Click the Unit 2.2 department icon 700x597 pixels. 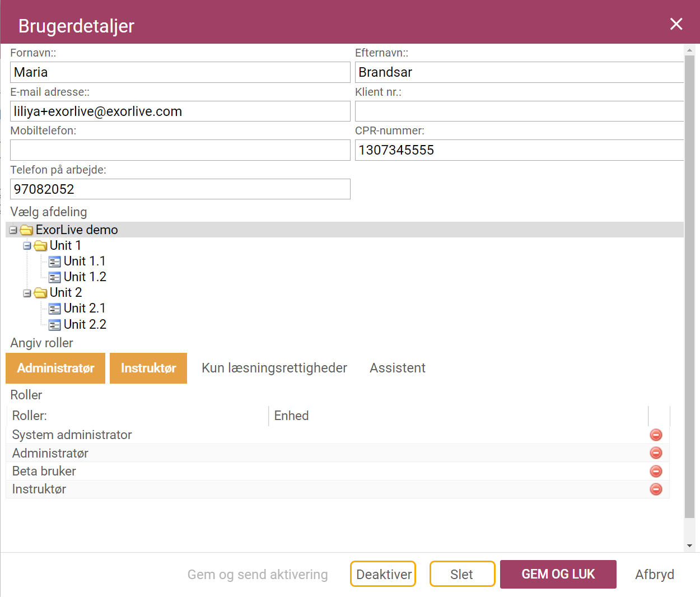coord(54,325)
